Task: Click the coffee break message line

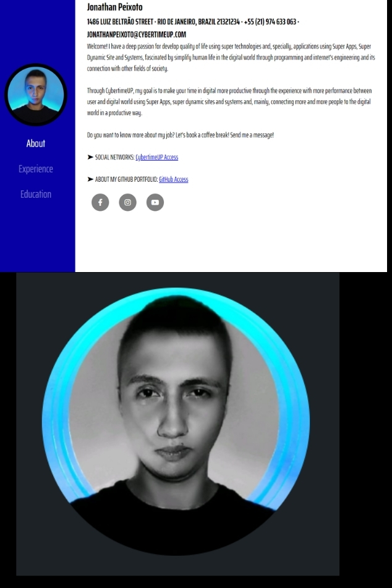Action: tap(181, 135)
